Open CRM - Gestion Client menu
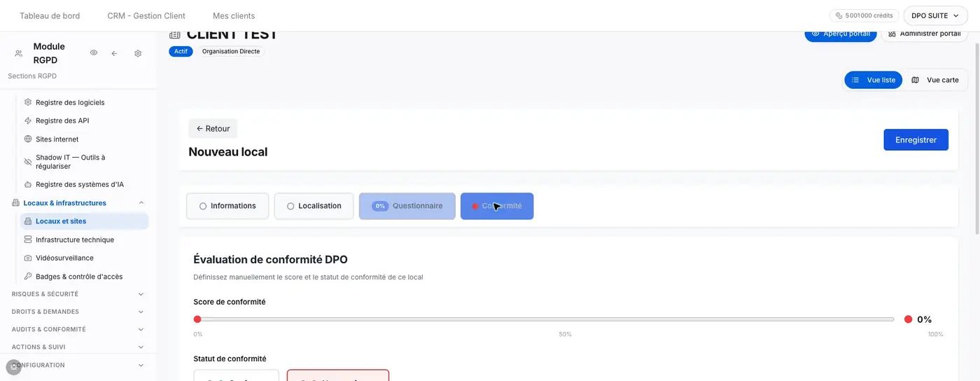Image resolution: width=980 pixels, height=381 pixels. tap(146, 15)
